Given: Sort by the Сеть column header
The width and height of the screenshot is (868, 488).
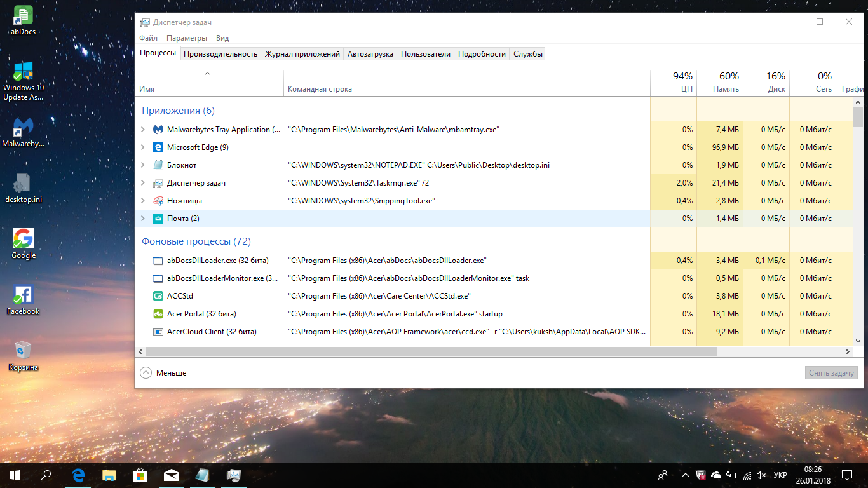Looking at the screenshot, I should tap(813, 83).
